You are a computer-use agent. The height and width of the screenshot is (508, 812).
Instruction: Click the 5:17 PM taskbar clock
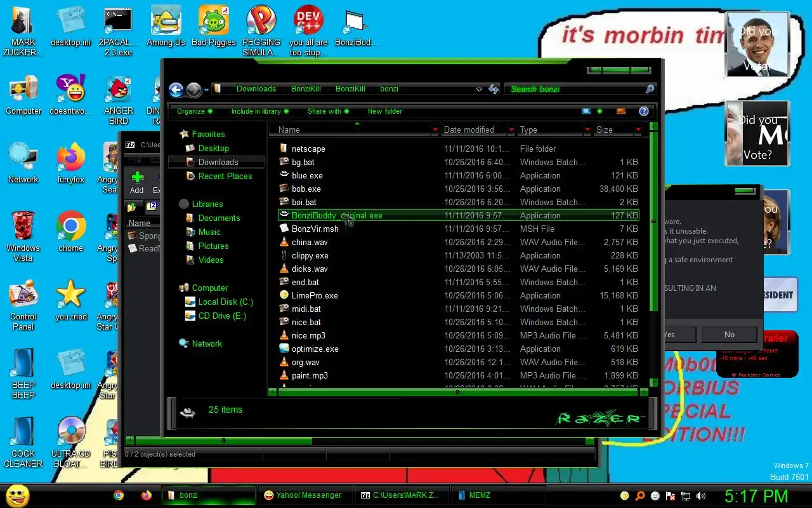(x=756, y=495)
